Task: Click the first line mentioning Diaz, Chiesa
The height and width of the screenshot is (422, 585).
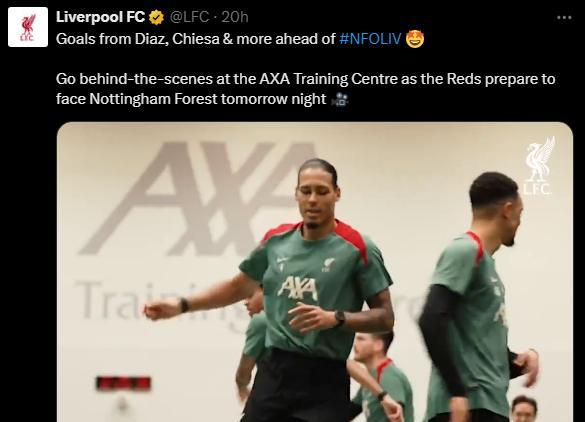Action: click(x=240, y=39)
